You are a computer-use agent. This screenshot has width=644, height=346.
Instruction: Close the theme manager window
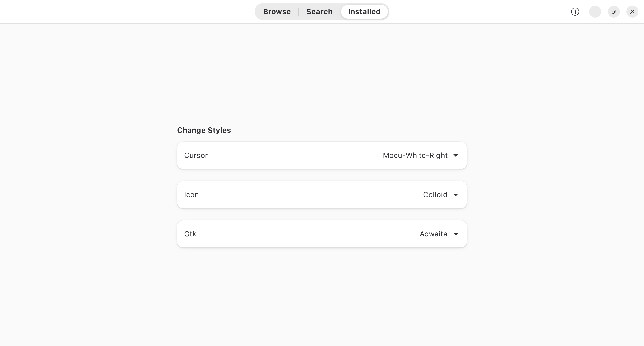coord(632,12)
